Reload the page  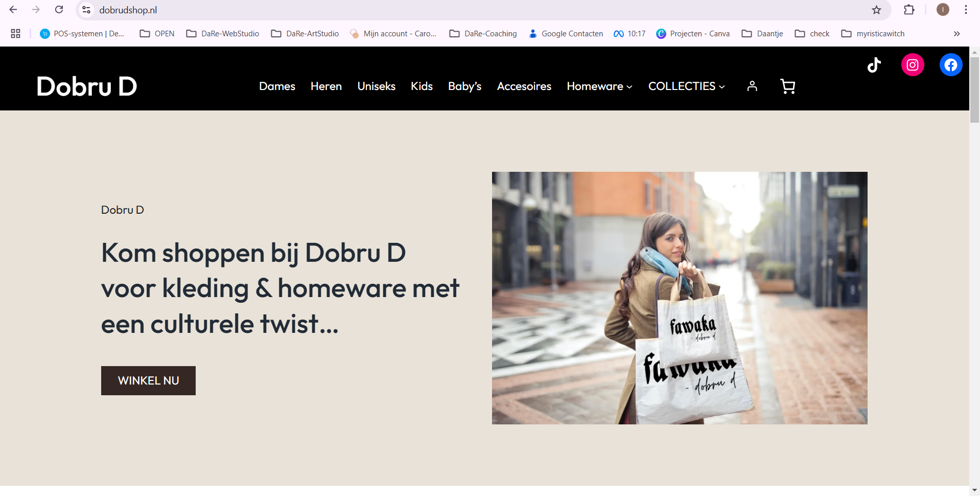[59, 10]
